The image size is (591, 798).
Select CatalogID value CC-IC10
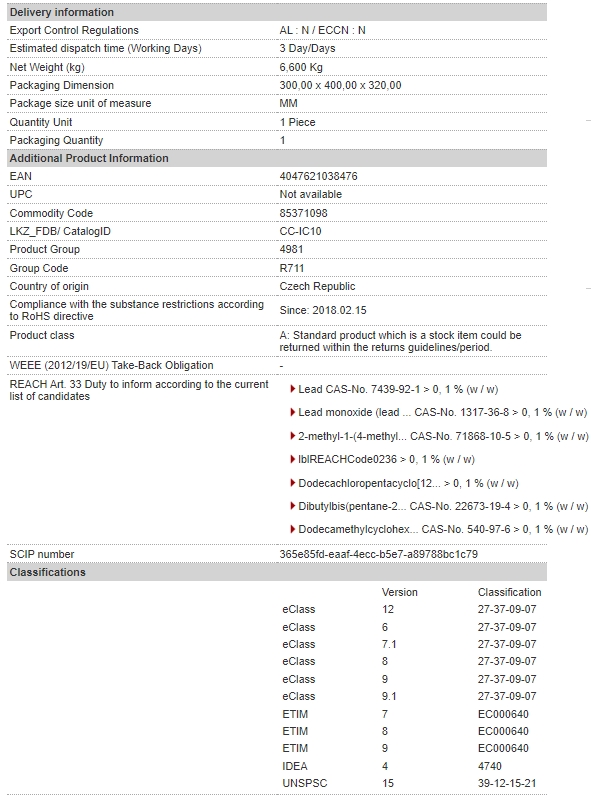click(x=300, y=231)
